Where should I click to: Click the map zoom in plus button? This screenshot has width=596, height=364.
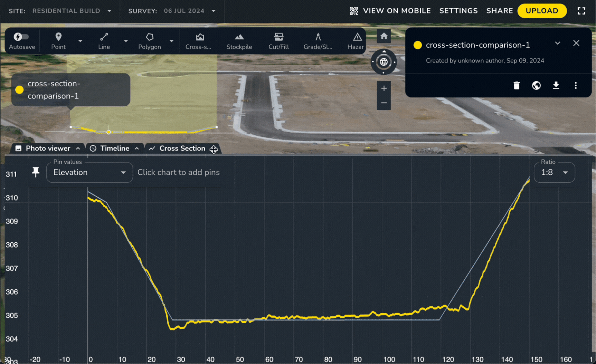pos(384,88)
